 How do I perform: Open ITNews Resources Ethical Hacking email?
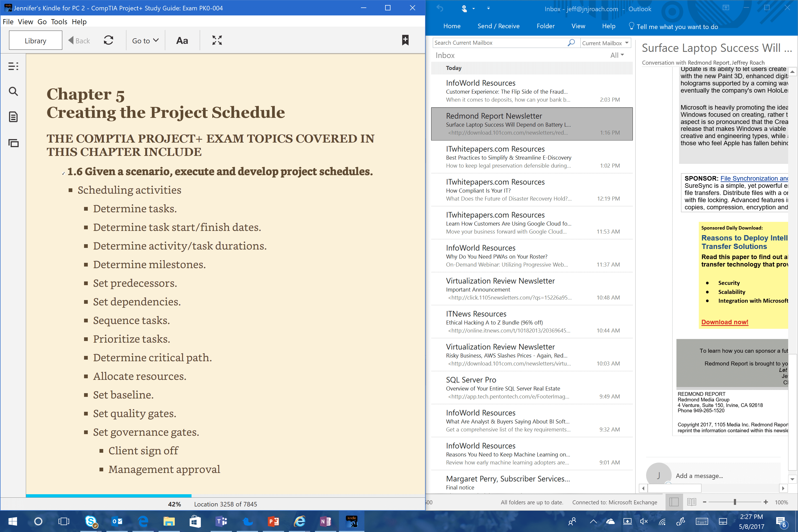[x=532, y=322]
